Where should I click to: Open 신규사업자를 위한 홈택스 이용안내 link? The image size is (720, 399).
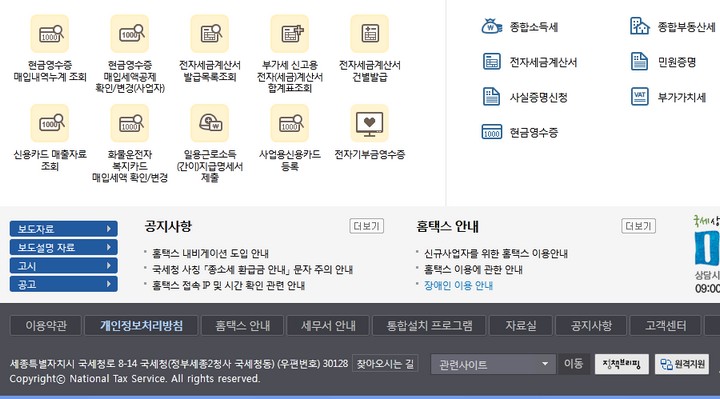496,253
